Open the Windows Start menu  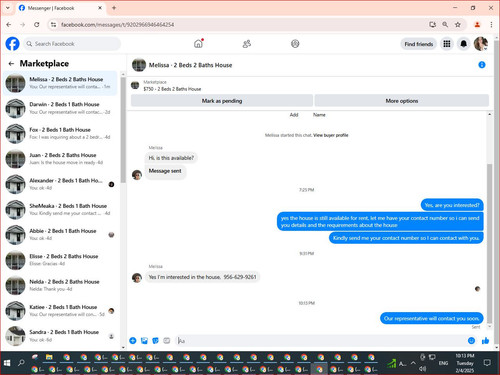(x=7, y=363)
